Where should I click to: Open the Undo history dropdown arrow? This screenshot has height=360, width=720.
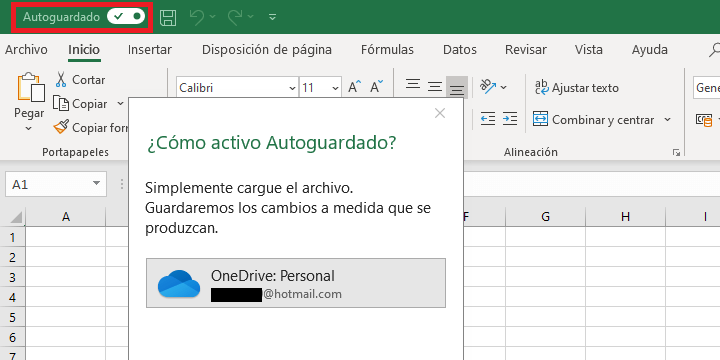212,17
